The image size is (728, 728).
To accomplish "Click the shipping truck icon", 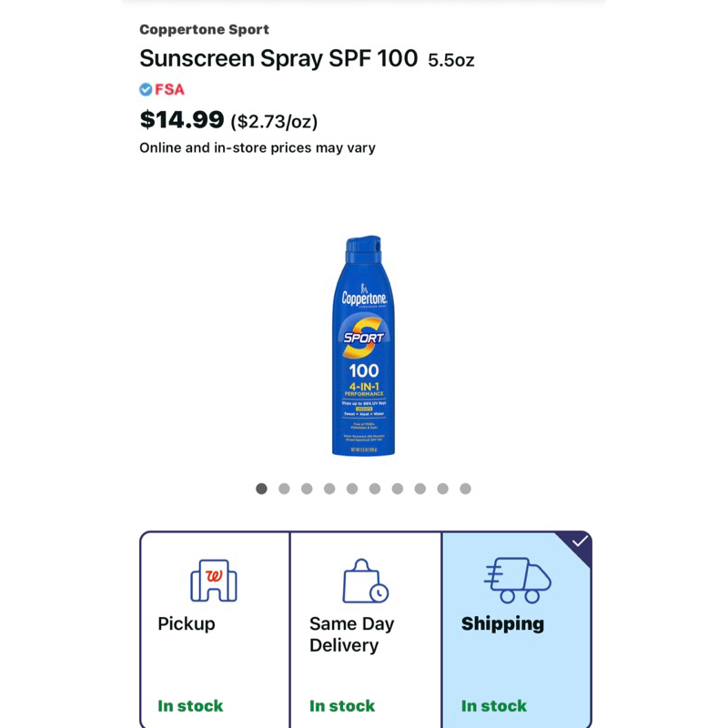I will pos(517,581).
